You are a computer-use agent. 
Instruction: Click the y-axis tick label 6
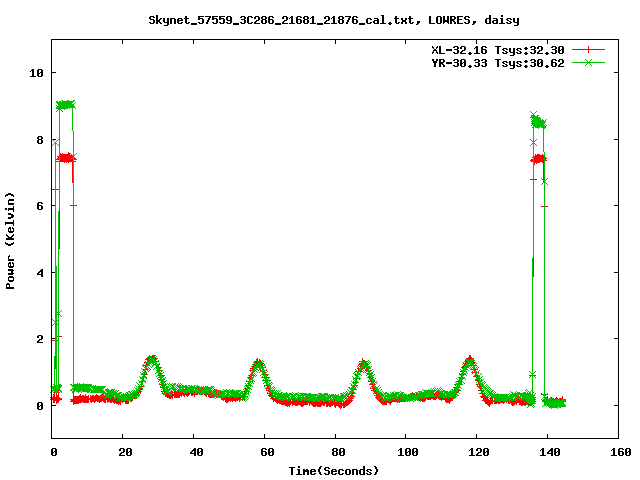point(38,206)
